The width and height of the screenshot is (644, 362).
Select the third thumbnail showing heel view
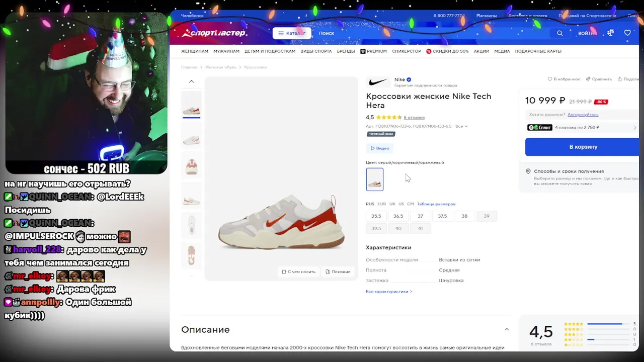tap(191, 165)
